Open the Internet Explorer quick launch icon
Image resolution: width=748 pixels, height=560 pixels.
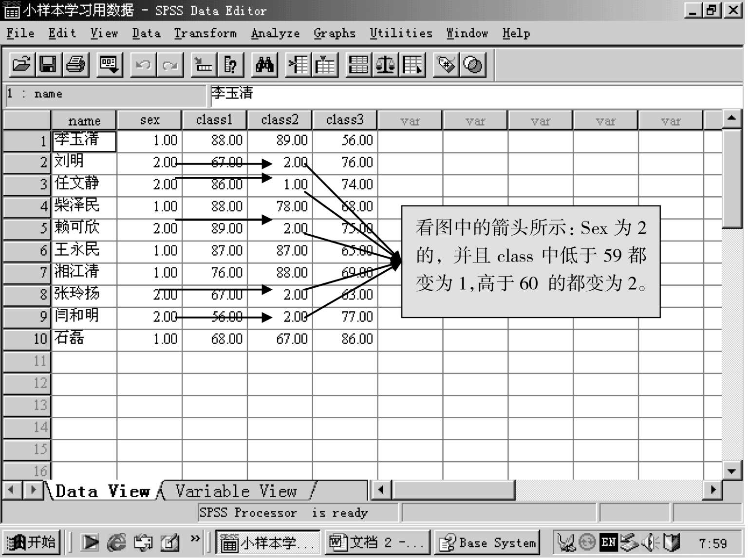[x=116, y=542]
